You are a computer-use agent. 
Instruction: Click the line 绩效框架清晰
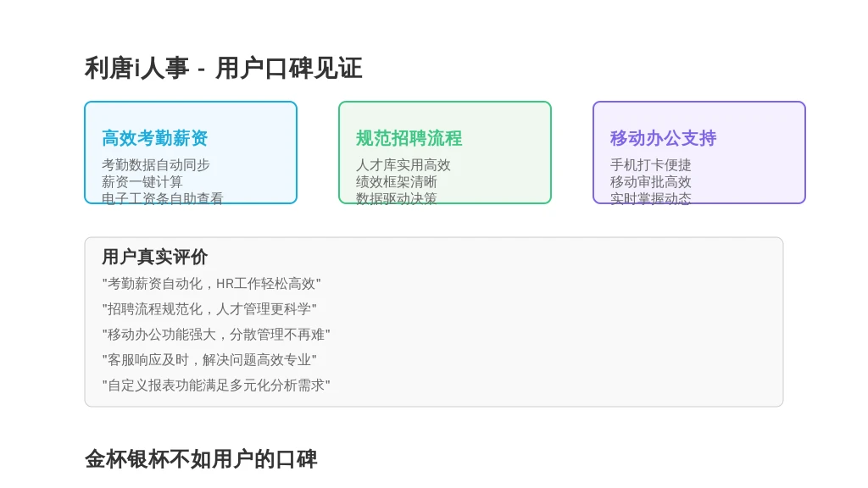[397, 182]
